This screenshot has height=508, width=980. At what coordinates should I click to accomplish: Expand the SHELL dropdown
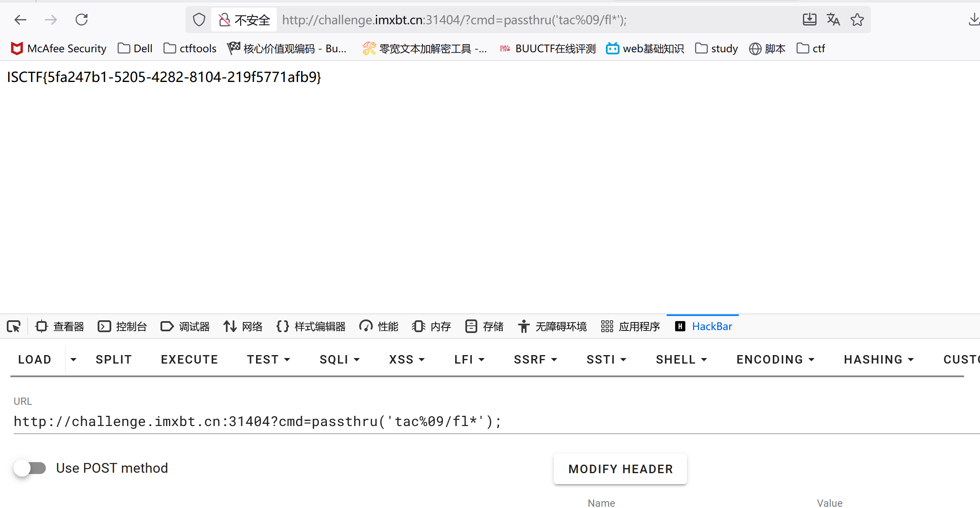pyautogui.click(x=681, y=360)
